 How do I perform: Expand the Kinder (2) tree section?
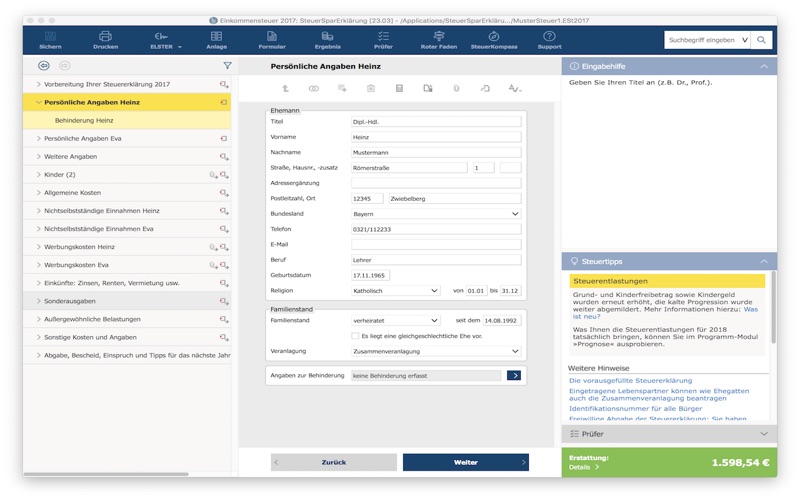[x=39, y=175]
